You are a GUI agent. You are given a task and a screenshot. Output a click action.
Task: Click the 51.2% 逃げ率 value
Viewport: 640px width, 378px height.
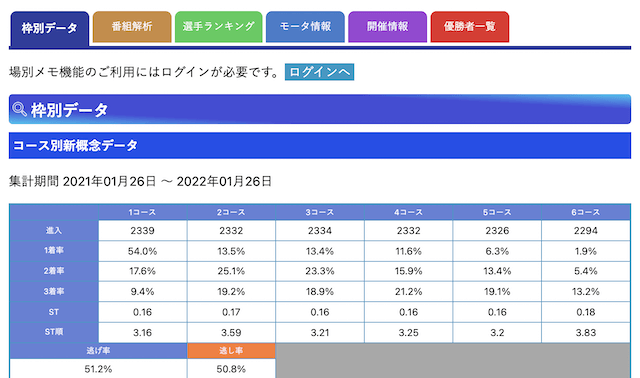pyautogui.click(x=98, y=369)
